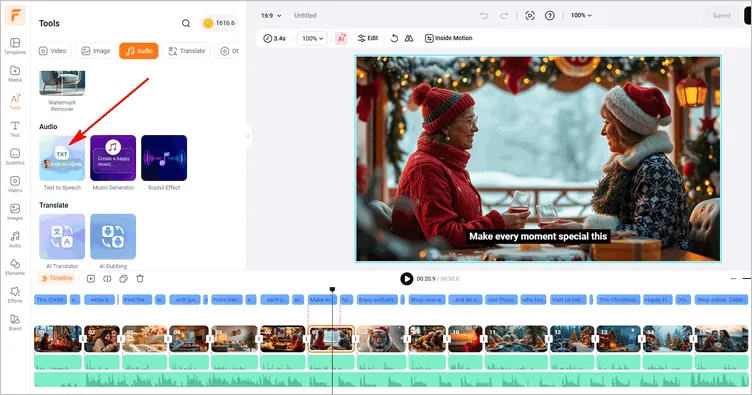Screen dimensions: 752x395
Task: Select scene 11 thumbnail in timeline
Action: tap(516, 339)
